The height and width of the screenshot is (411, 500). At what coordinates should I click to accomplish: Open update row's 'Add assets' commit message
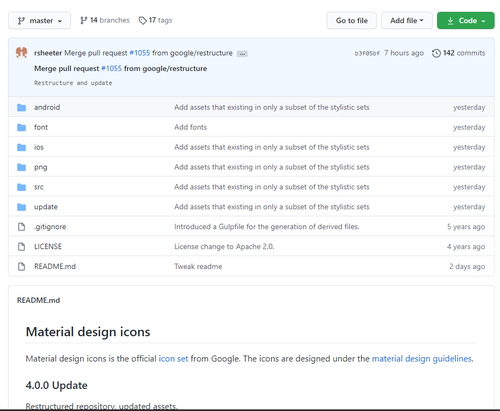tap(272, 207)
